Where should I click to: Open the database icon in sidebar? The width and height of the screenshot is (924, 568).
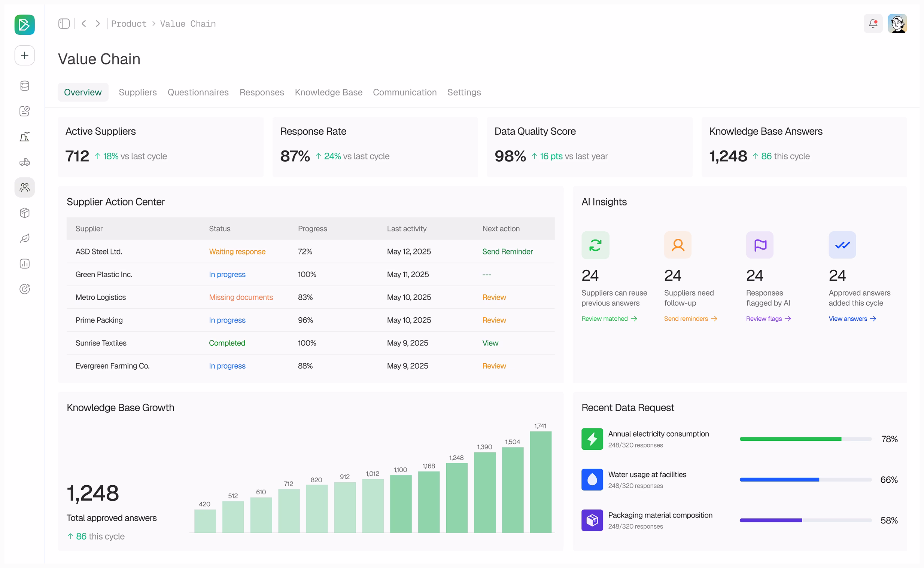point(24,86)
